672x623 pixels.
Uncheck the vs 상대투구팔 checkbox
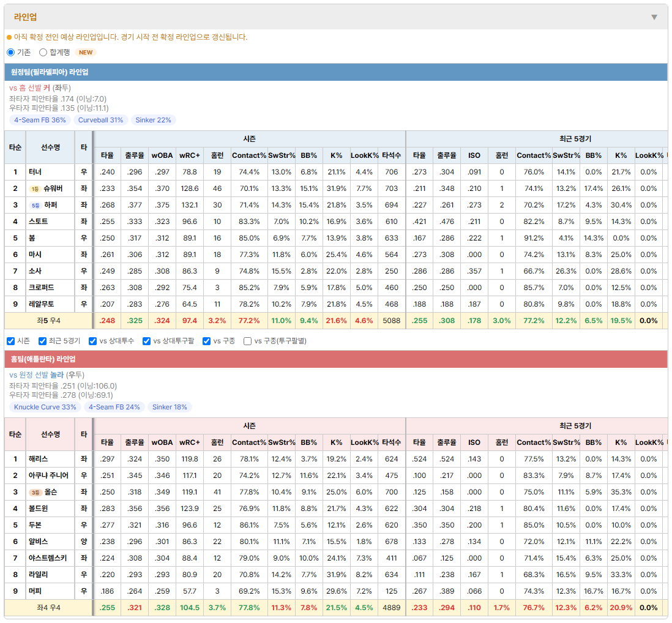pos(146,341)
